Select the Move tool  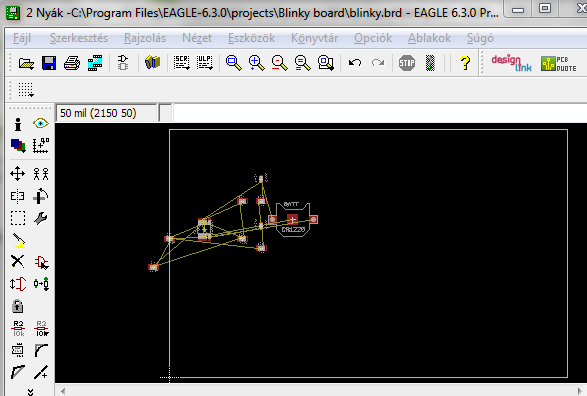(18, 174)
